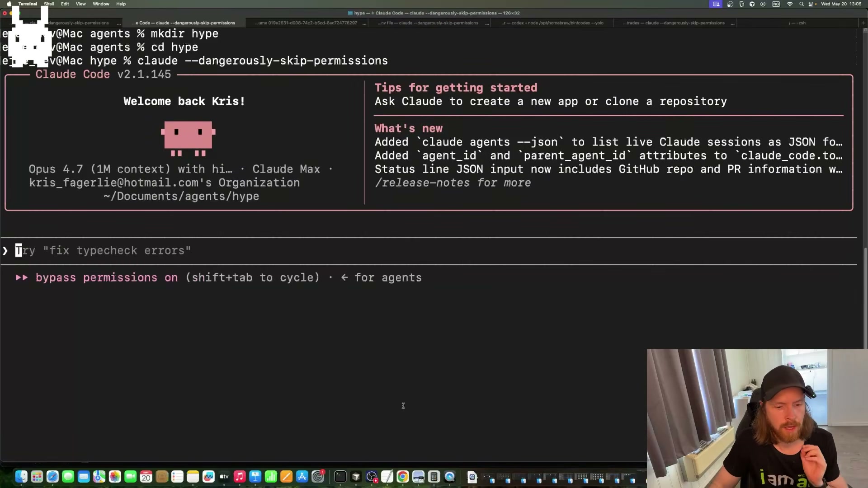The width and height of the screenshot is (868, 488).
Task: Open OBS recording app in Dock
Action: click(x=372, y=476)
